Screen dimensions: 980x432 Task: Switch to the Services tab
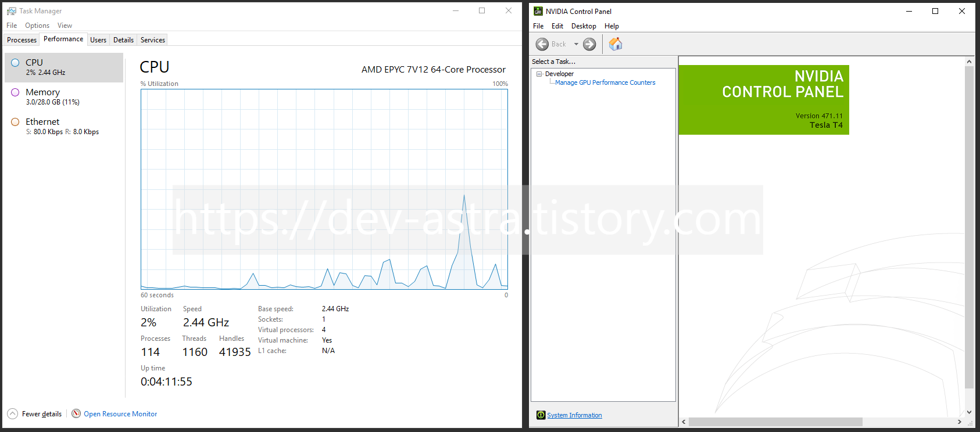(x=153, y=40)
